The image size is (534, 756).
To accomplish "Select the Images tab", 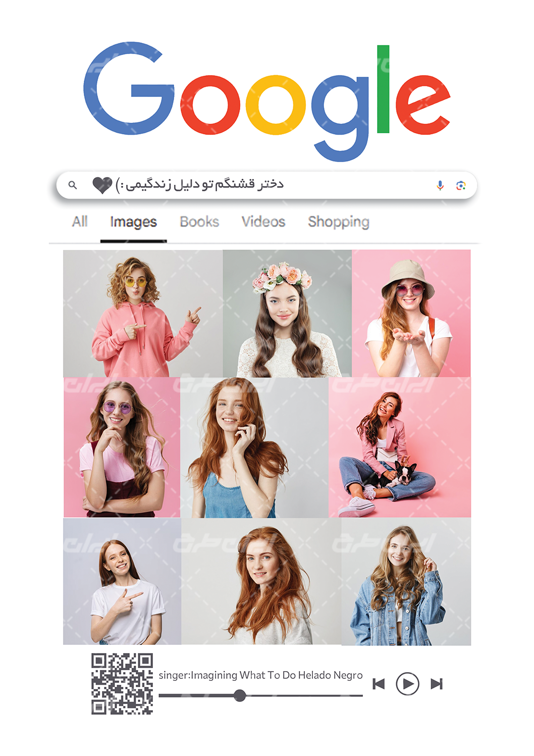I will point(133,222).
